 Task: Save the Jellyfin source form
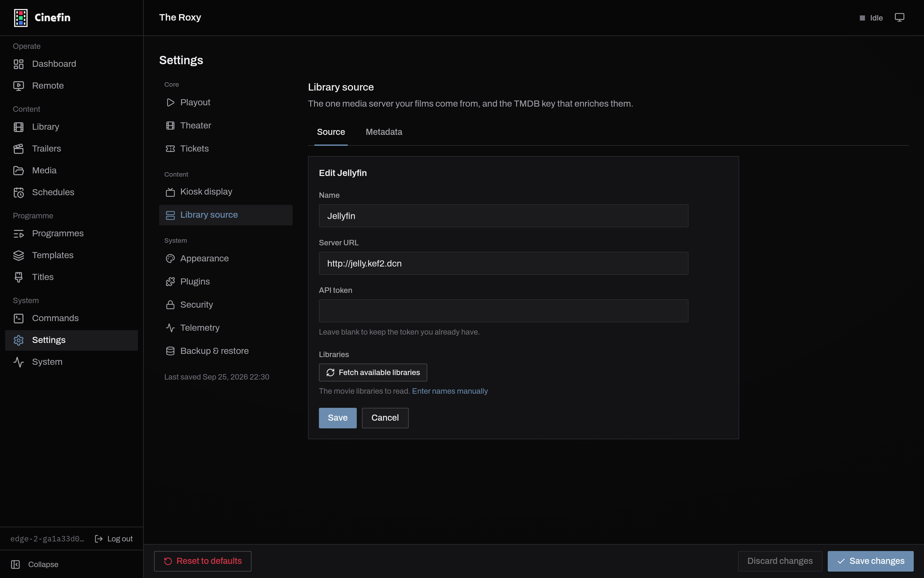[x=338, y=418]
